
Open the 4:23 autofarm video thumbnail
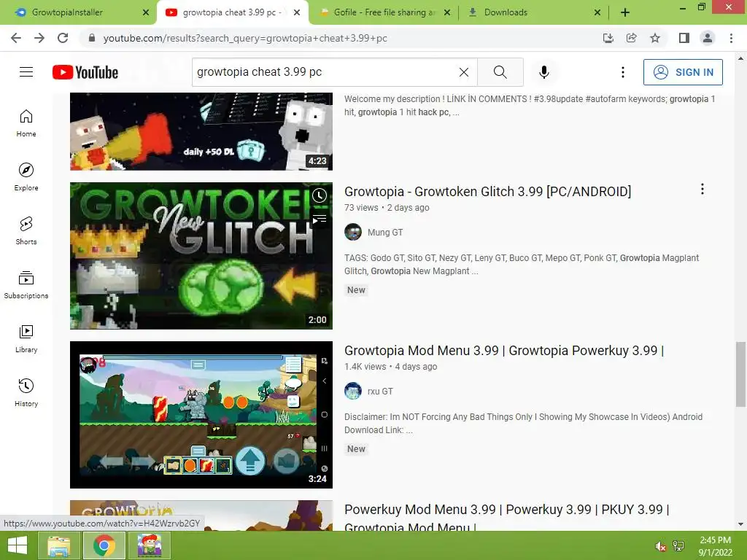click(x=201, y=131)
